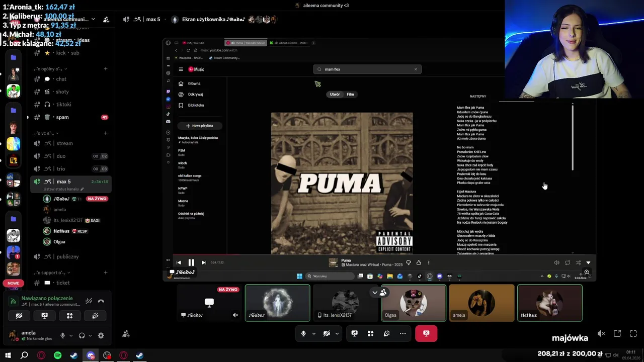This screenshot has height=362, width=644.
Task: Open the chat text channel
Action: (x=71, y=79)
